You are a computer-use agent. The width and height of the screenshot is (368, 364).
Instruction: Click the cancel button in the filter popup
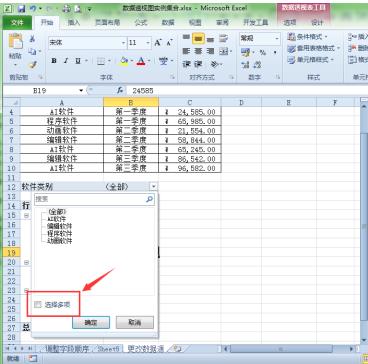(135, 322)
